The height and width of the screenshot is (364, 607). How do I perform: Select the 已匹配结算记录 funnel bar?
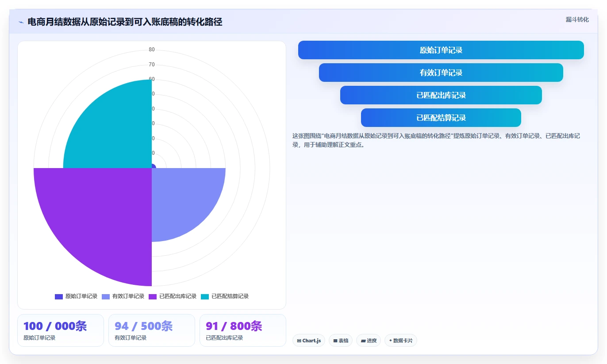[x=441, y=118]
